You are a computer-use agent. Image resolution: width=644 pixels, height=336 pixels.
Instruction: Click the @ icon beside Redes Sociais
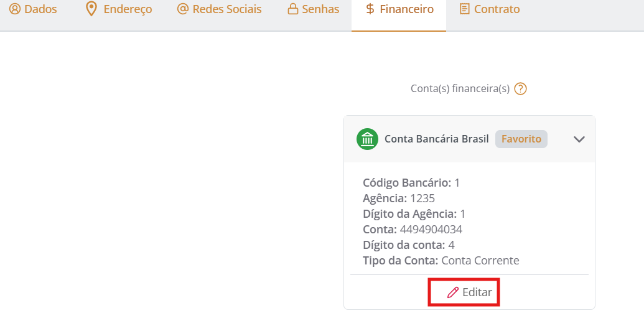point(182,9)
